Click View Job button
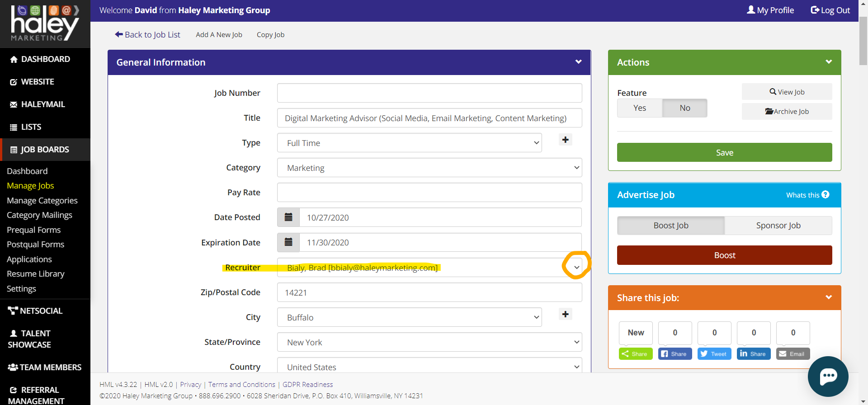The height and width of the screenshot is (405, 868). pos(787,92)
